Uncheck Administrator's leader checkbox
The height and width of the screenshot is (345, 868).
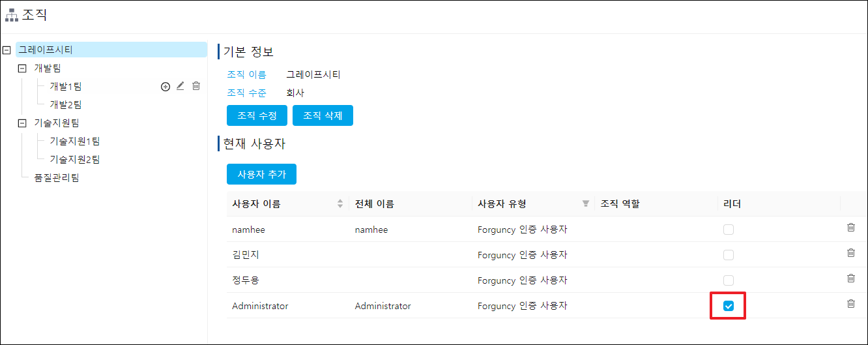pyautogui.click(x=729, y=307)
